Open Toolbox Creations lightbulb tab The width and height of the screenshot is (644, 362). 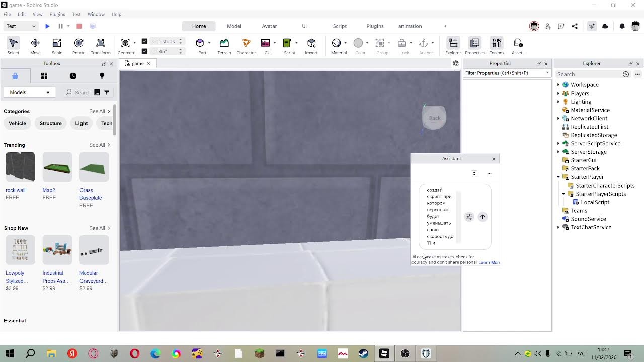coord(102,76)
